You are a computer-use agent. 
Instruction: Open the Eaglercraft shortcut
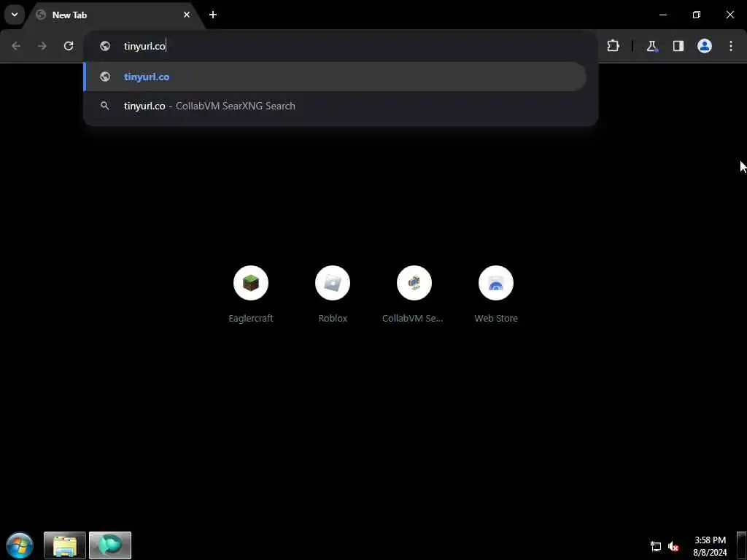[251, 295]
